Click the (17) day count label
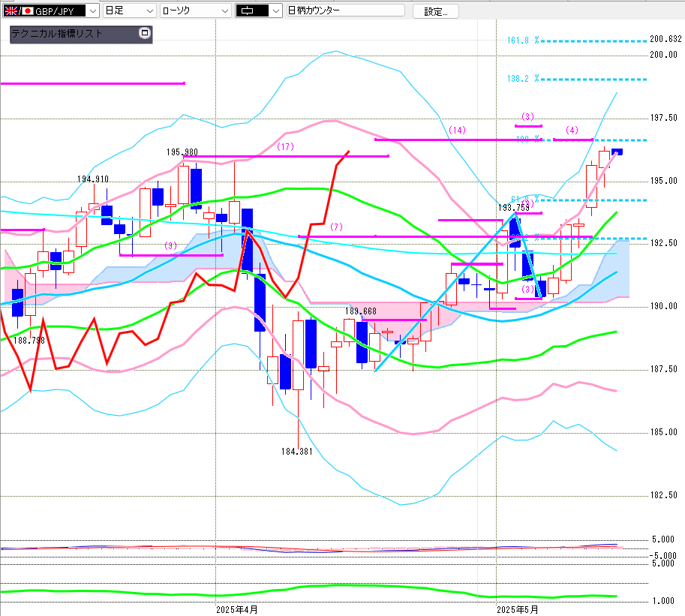This screenshot has width=685, height=616. (286, 147)
